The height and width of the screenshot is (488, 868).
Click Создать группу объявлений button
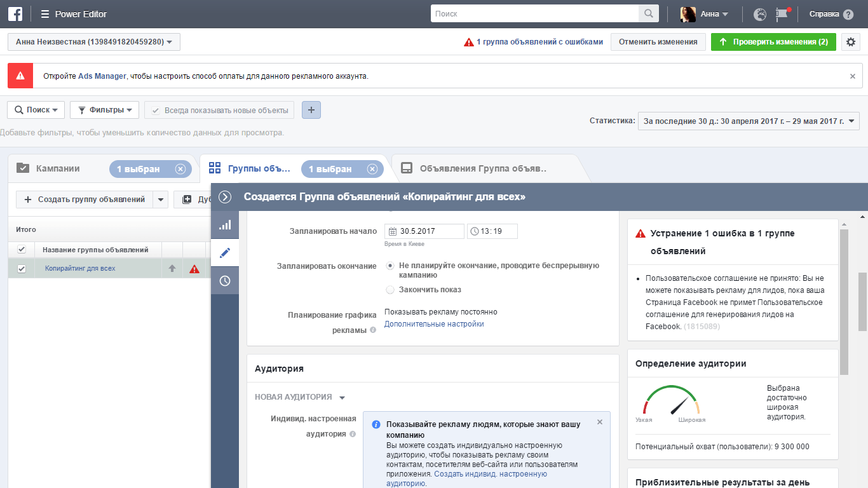coord(85,200)
